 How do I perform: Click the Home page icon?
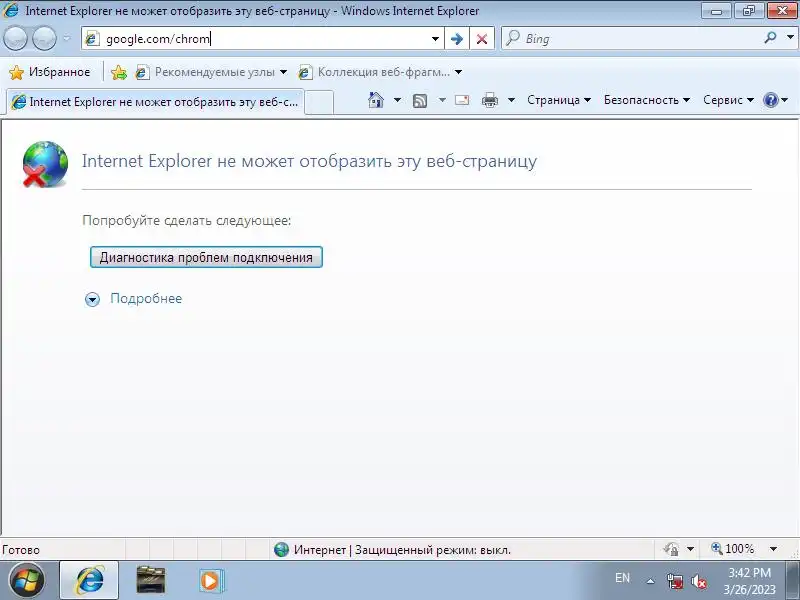coord(376,100)
